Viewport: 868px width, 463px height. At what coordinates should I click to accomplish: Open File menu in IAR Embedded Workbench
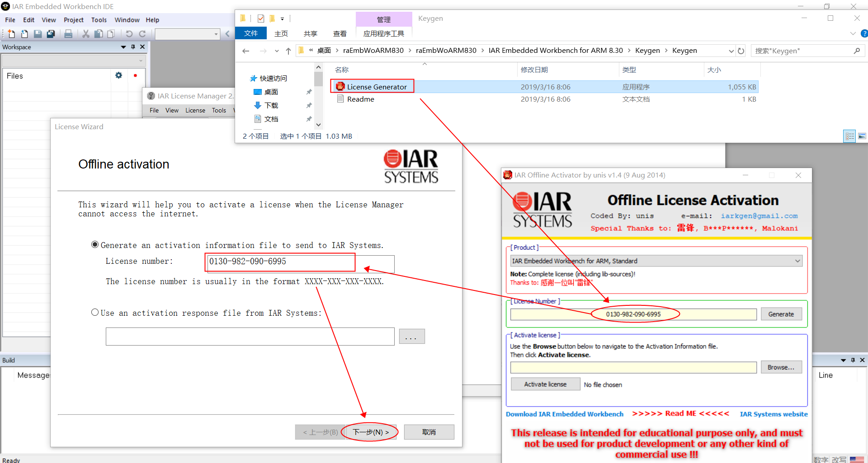click(10, 20)
